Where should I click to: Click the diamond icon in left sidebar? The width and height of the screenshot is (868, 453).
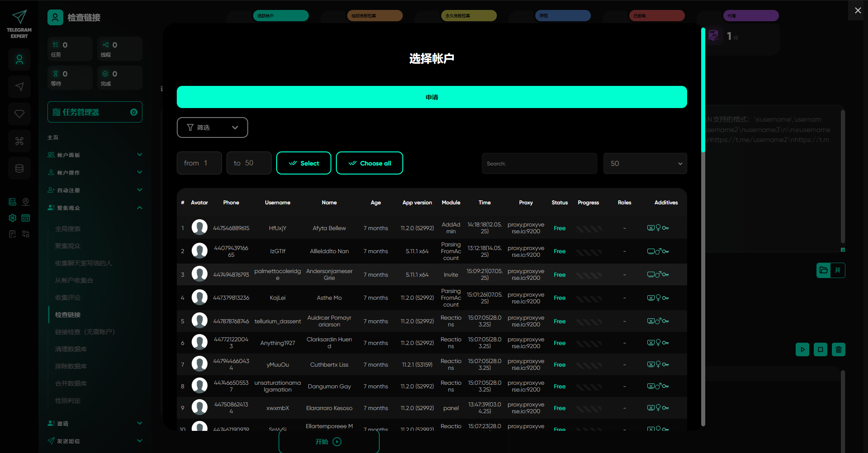click(x=19, y=114)
